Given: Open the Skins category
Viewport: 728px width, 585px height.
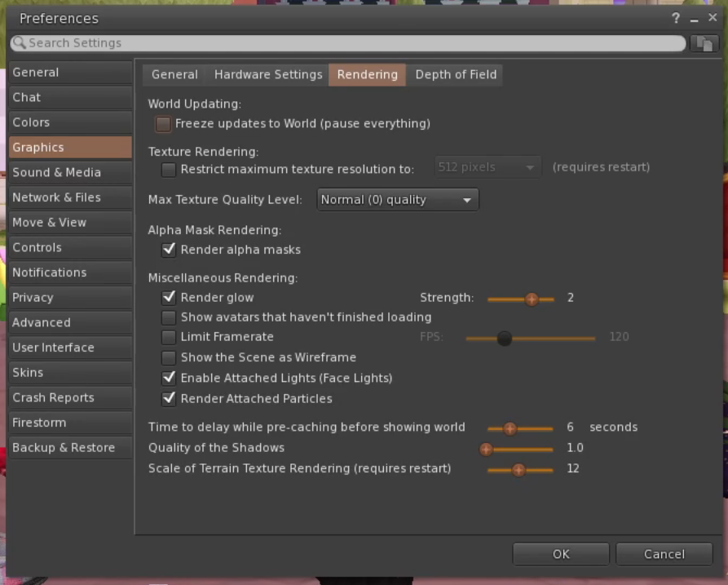Looking at the screenshot, I should pos(70,373).
